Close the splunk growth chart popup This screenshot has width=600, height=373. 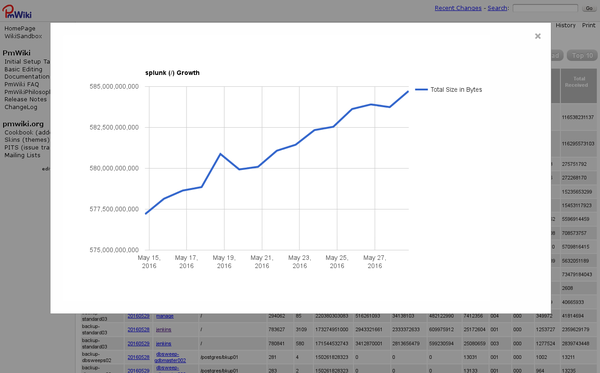pos(538,36)
